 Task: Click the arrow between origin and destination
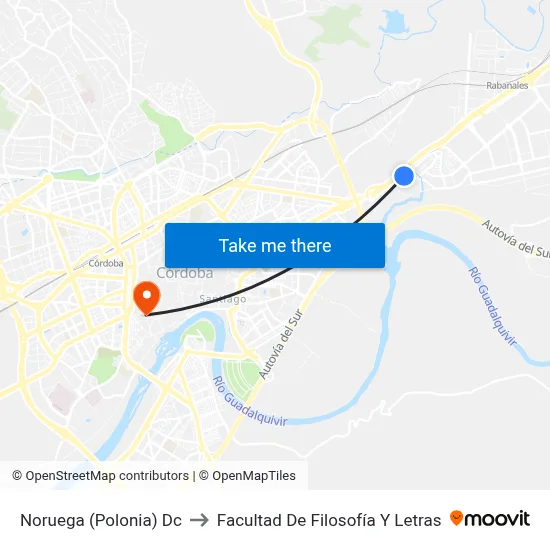pos(199,520)
